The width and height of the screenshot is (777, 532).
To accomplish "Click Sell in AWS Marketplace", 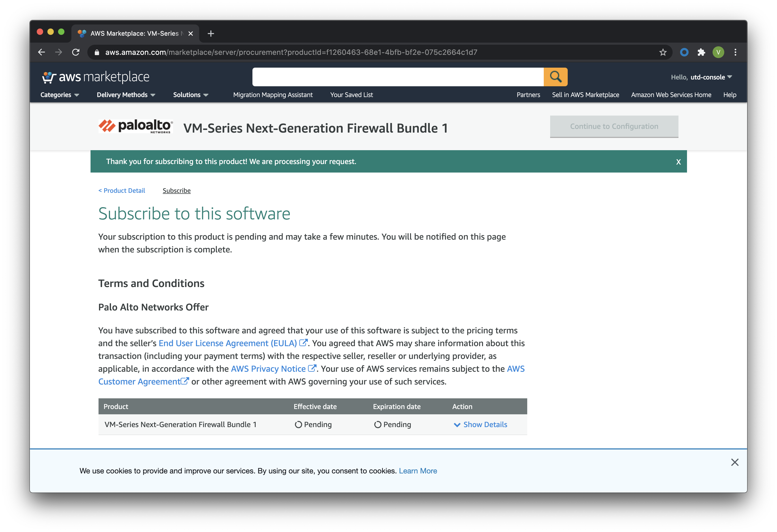I will [x=586, y=95].
